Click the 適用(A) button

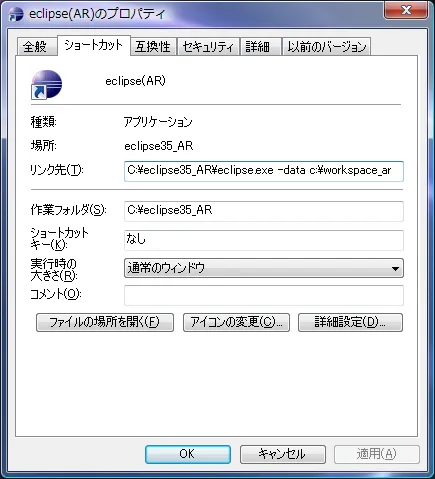(377, 454)
